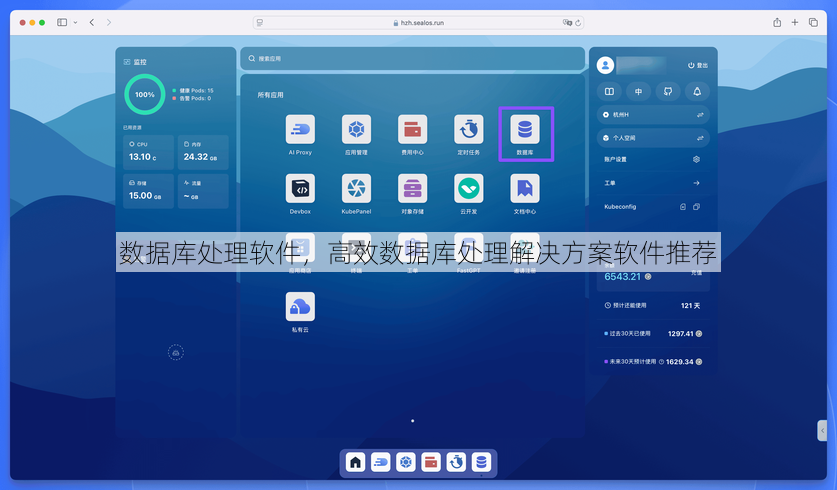Screen dimensions: 837x490
Task: Open docs via the book icon button
Action: pos(609,92)
